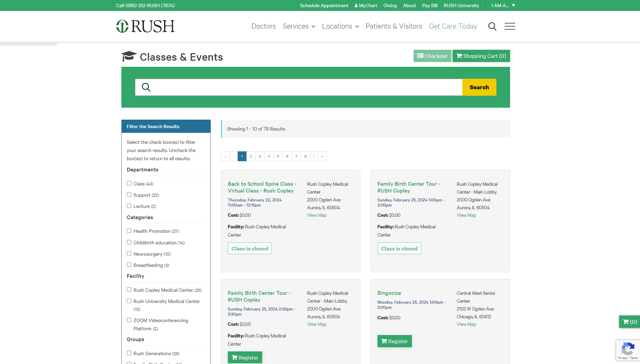Toggle the Lecture (2) checkbox
Image resolution: width=640 pixels, height=364 pixels.
coord(129,206)
